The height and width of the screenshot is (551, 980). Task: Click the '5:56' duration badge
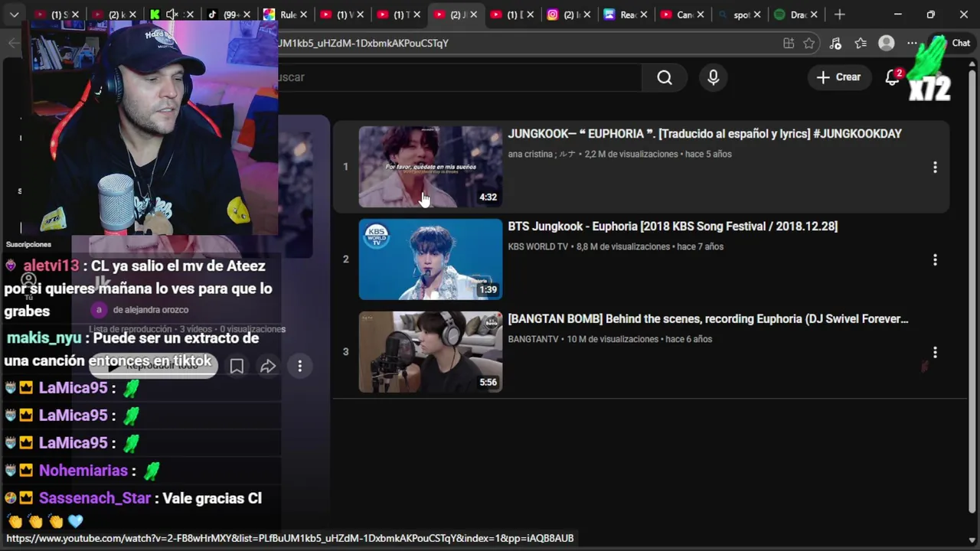click(488, 383)
